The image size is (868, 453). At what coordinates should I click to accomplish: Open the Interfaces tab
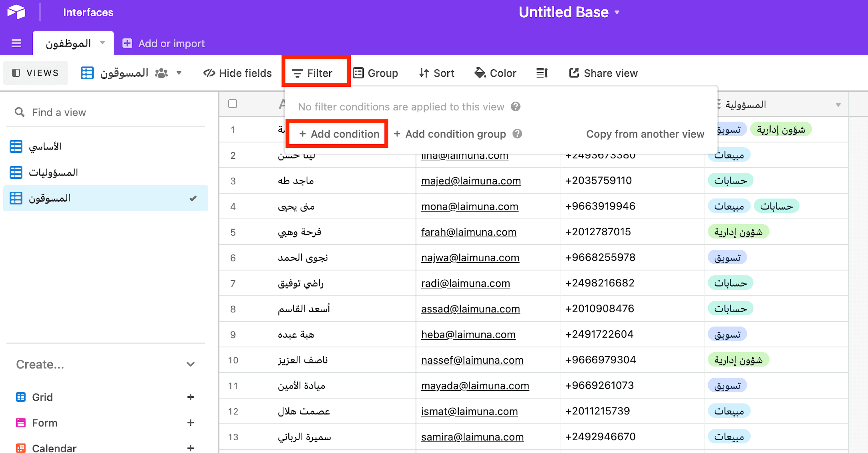pyautogui.click(x=88, y=12)
